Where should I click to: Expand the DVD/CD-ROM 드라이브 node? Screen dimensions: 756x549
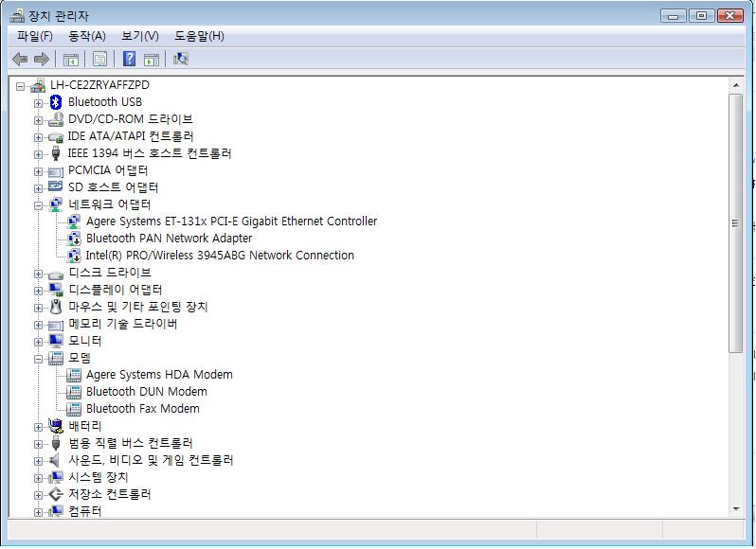pos(39,119)
